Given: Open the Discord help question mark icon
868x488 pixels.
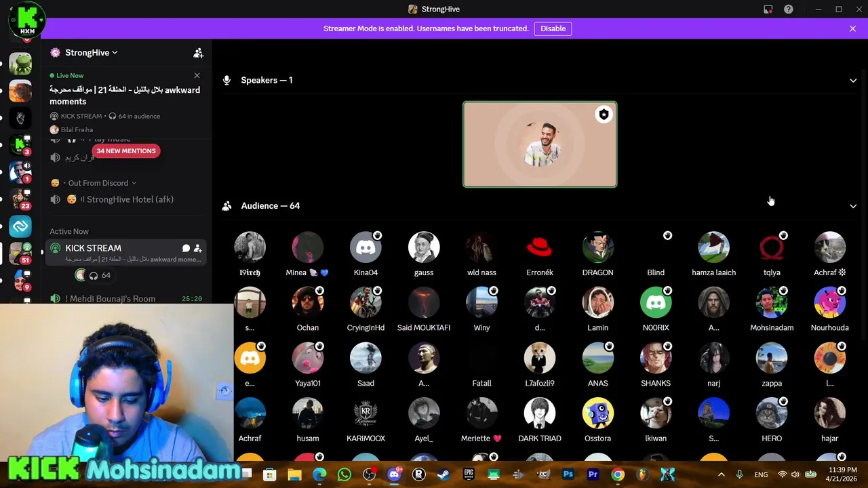Looking at the screenshot, I should [788, 9].
